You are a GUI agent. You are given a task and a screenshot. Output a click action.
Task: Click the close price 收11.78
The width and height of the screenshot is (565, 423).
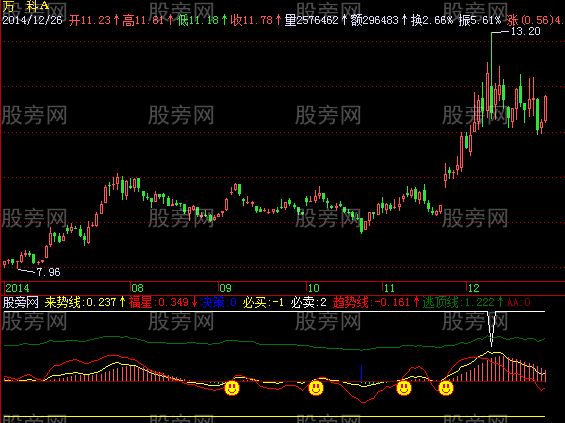[251, 20]
